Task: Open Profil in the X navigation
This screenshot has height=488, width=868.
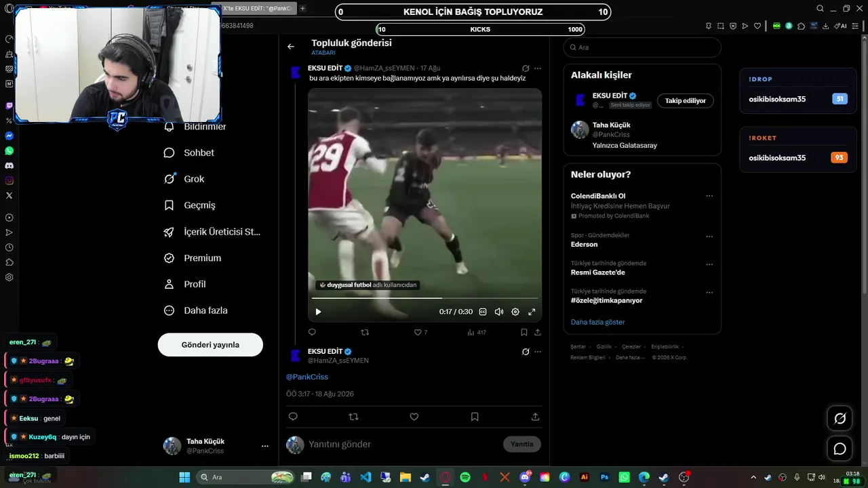Action: tap(184, 284)
